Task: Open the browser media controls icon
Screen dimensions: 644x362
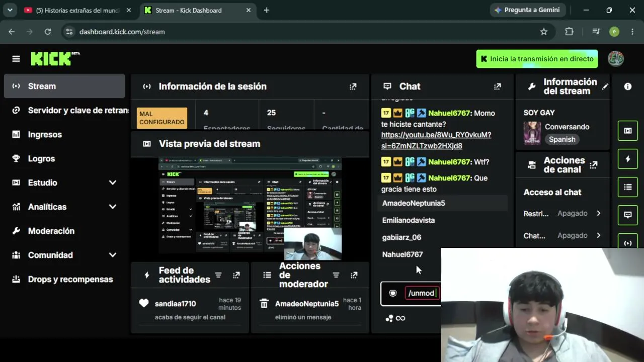Action: [596, 32]
